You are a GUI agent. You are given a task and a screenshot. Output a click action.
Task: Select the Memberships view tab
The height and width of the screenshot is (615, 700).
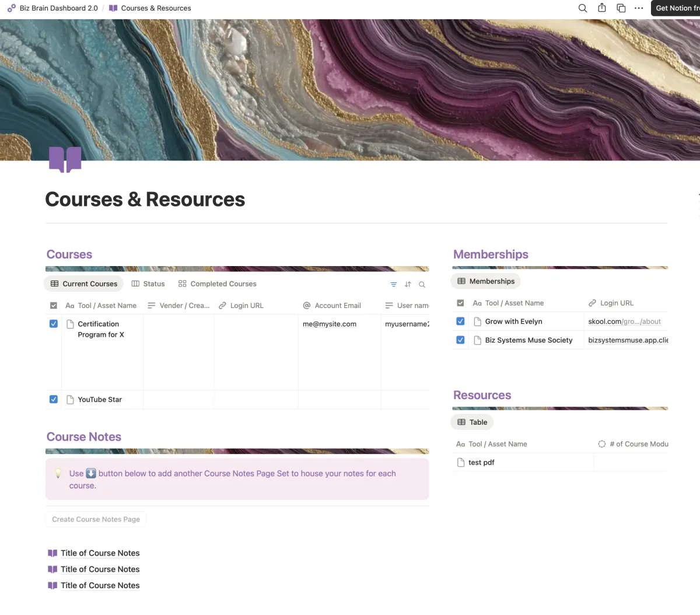pyautogui.click(x=485, y=281)
